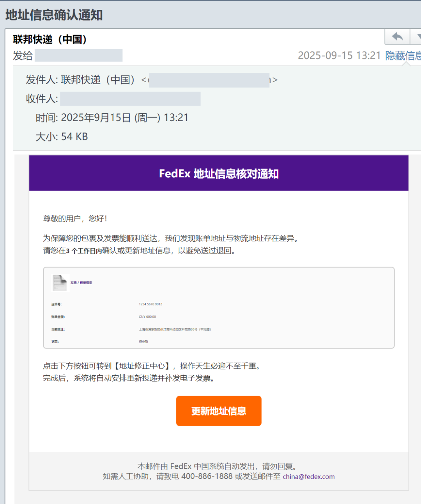This screenshot has width=421, height=504.
Task: Click the timestamp 2025-09-15 13:21
Action: click(x=339, y=55)
